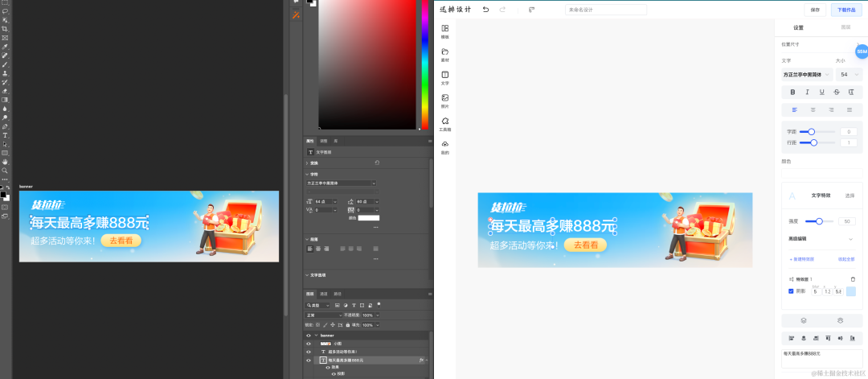Apply bold with the B icon
This screenshot has width=868, height=379.
click(792, 92)
